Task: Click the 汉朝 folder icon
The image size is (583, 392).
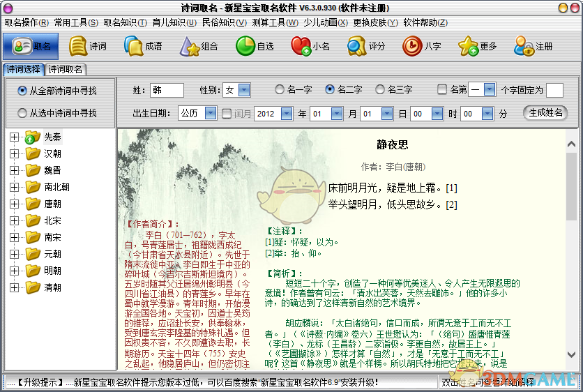Action: (x=33, y=153)
